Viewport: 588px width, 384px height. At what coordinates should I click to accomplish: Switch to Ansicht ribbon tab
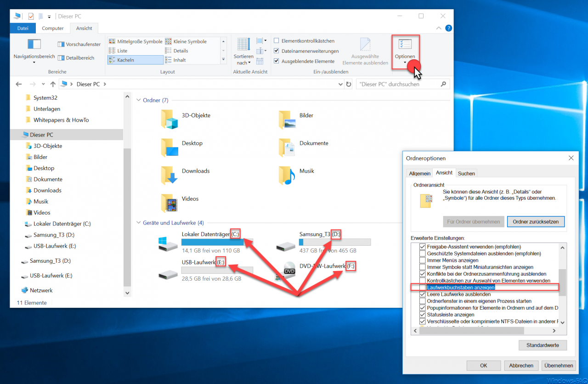coord(84,28)
